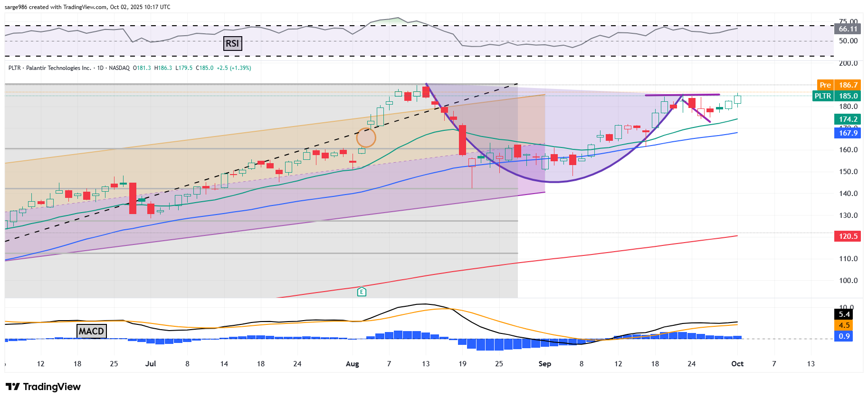Viewport: 868px width, 401px height.
Task: Click the PLTR Palantir Technologies symbol title
Action: click(50, 68)
